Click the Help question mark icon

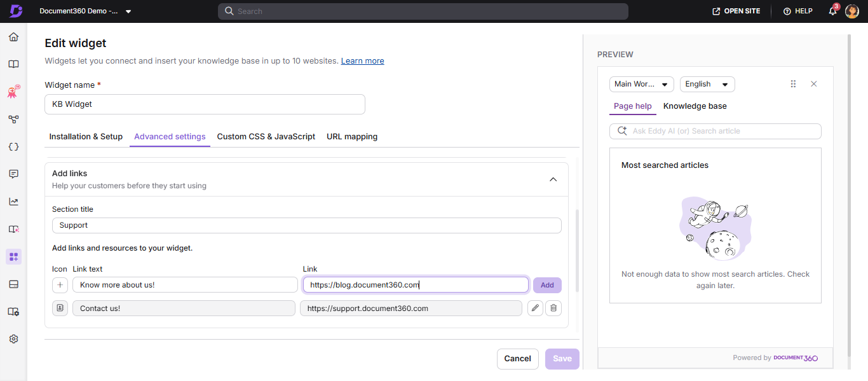tap(787, 11)
